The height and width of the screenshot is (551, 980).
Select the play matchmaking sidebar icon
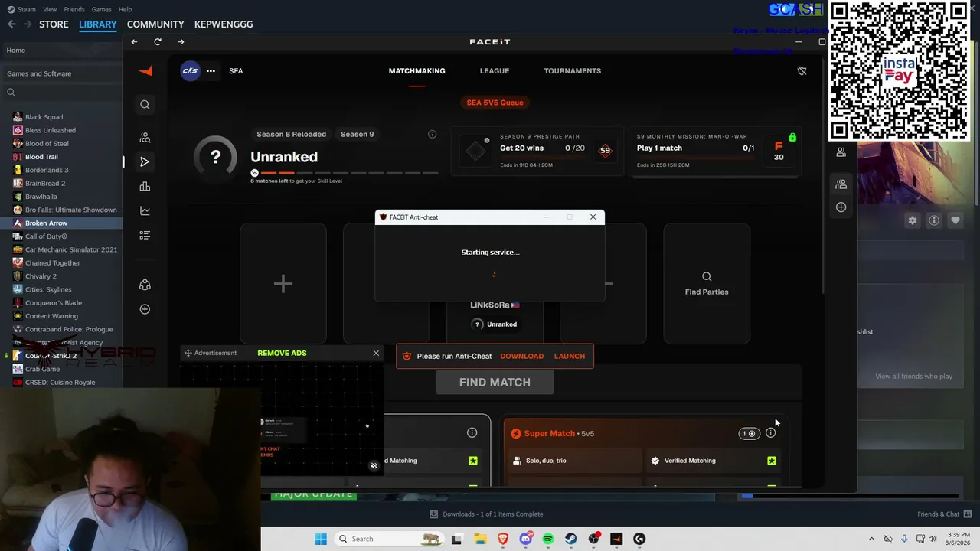coord(145,161)
